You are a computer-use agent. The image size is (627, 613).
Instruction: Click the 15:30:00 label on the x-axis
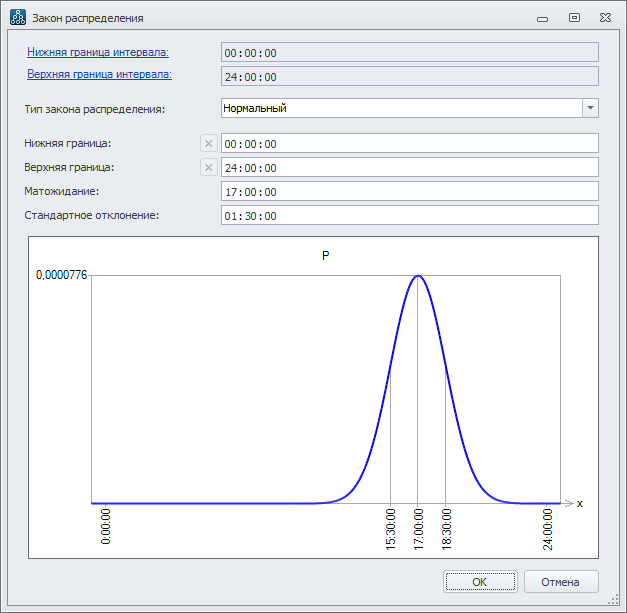point(390,529)
